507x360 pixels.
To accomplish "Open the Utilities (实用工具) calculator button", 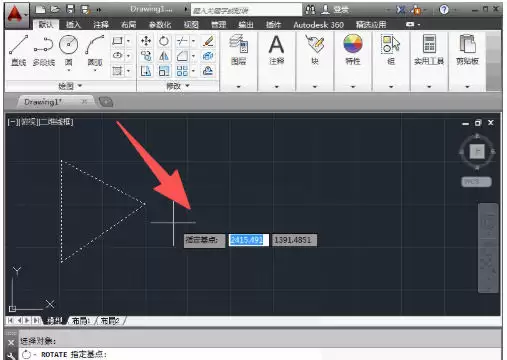I will pos(429,49).
